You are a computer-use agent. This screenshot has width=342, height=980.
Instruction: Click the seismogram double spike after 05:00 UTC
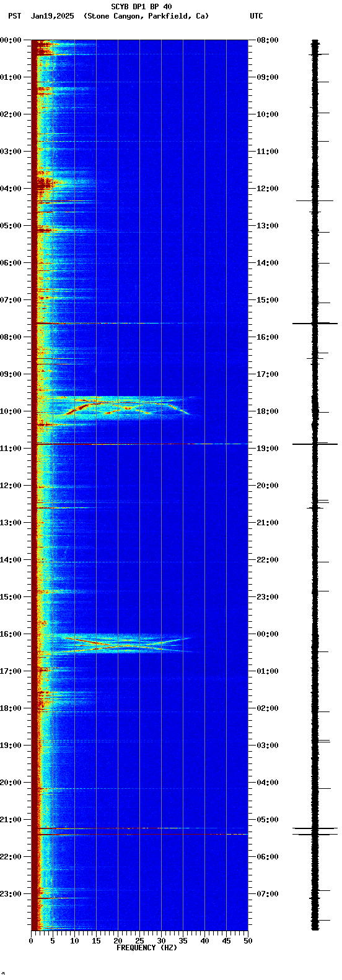tap(315, 831)
